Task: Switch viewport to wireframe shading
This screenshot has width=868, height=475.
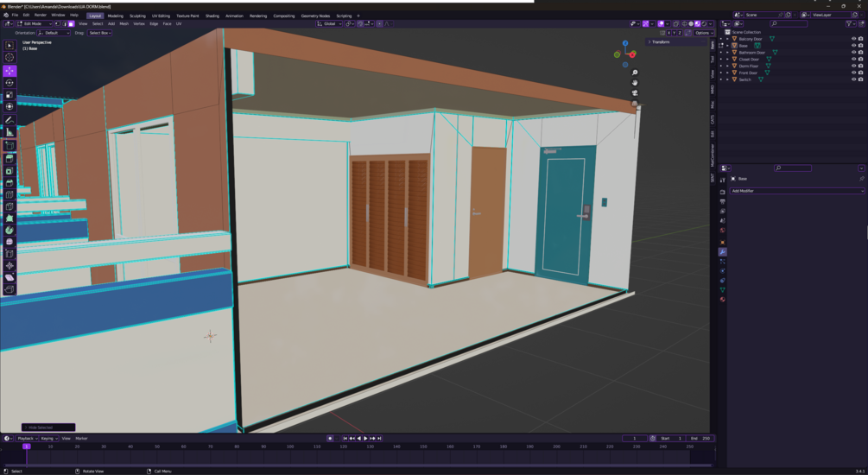Action: click(684, 24)
